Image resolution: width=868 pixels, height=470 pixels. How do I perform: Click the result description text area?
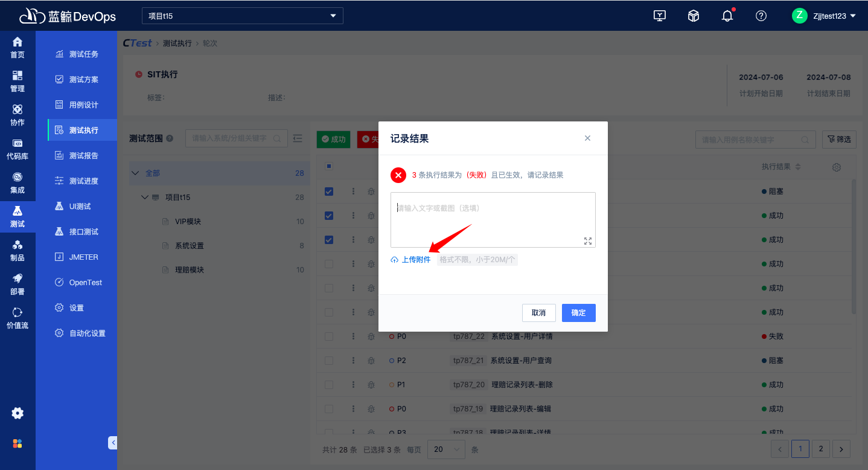point(493,220)
